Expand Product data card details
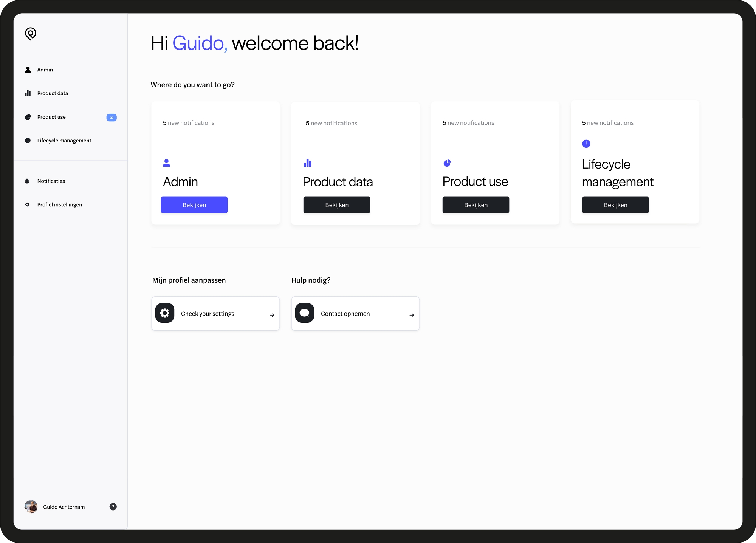Viewport: 756px width, 543px height. (x=336, y=205)
